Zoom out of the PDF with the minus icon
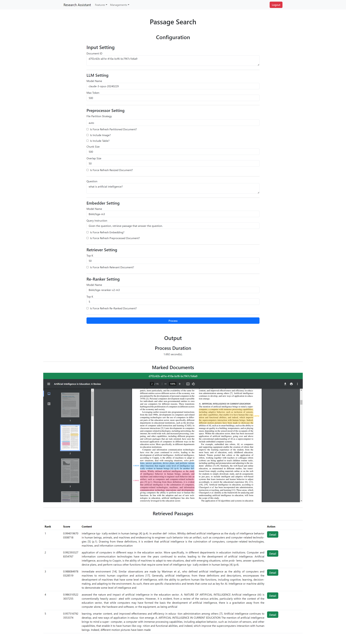The image size is (346, 644). pyautogui.click(x=166, y=384)
